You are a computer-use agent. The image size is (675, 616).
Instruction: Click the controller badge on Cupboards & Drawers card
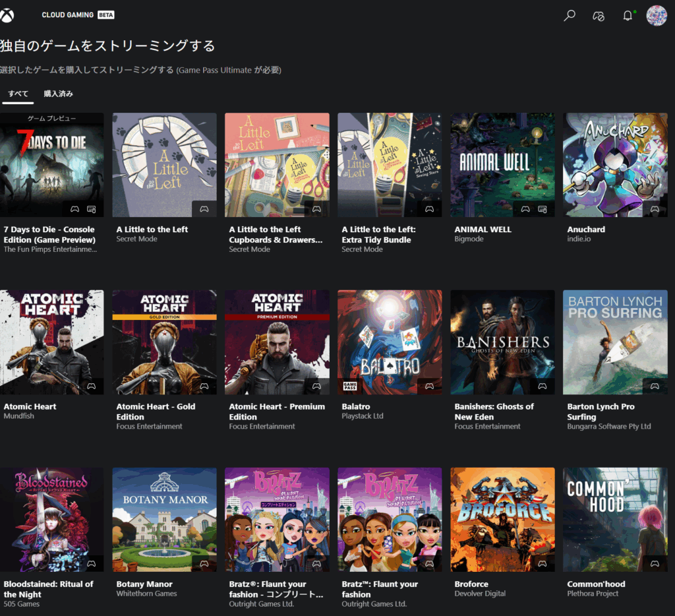click(x=316, y=209)
